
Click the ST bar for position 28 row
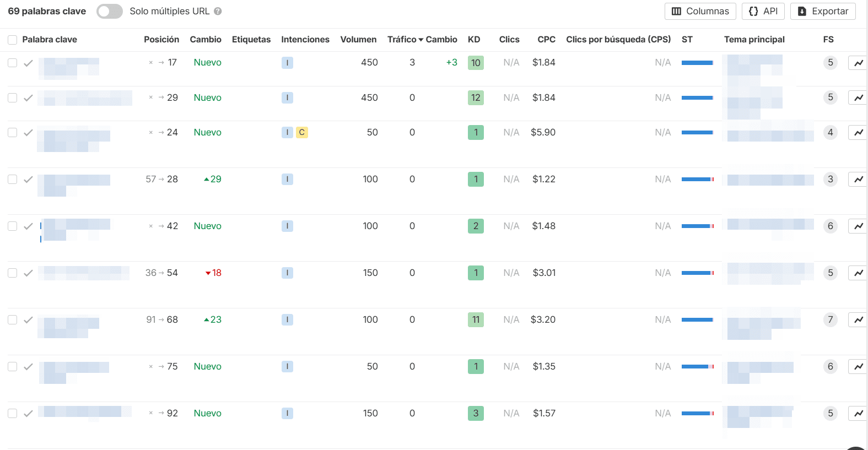pyautogui.click(x=697, y=180)
